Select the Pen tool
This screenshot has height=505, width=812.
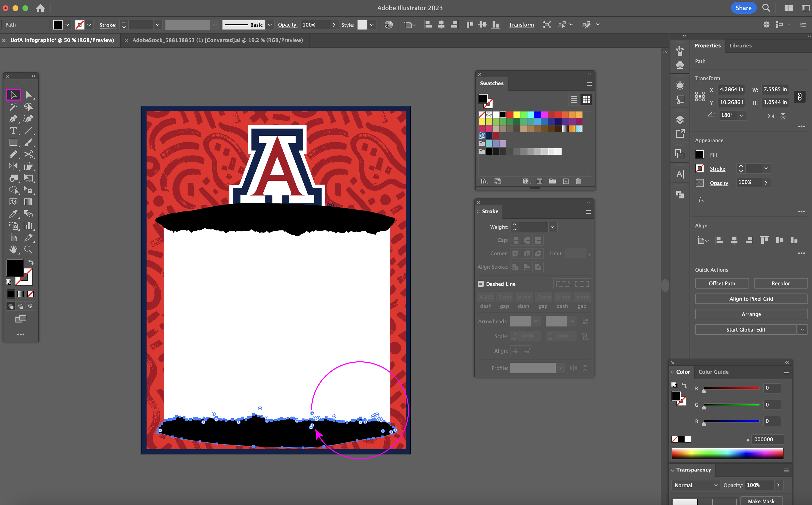coord(13,119)
